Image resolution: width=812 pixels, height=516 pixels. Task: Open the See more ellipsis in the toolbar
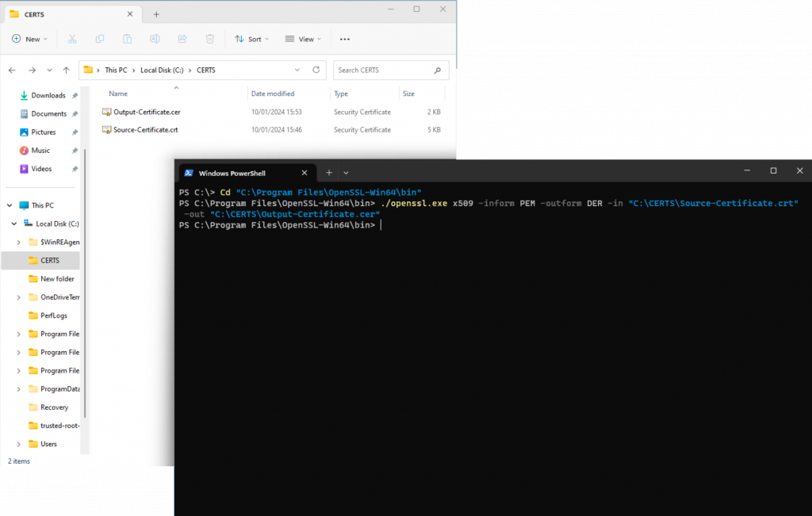tap(345, 39)
